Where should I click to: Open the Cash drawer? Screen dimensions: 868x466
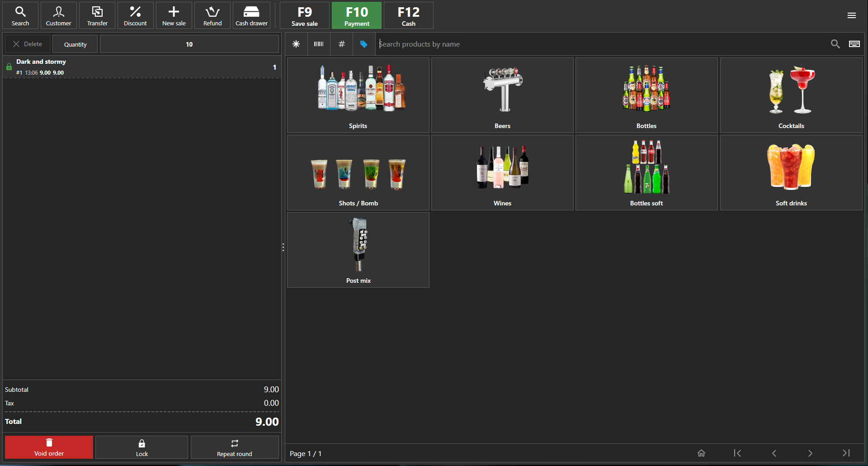coord(251,16)
